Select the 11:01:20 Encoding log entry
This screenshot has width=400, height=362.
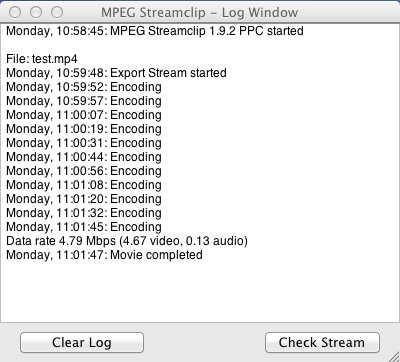(x=84, y=199)
